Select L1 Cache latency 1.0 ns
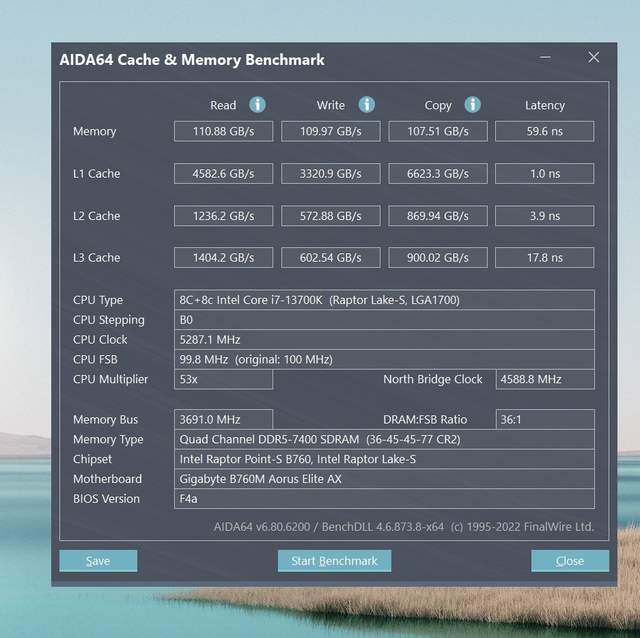The width and height of the screenshot is (640, 638). tap(544, 174)
